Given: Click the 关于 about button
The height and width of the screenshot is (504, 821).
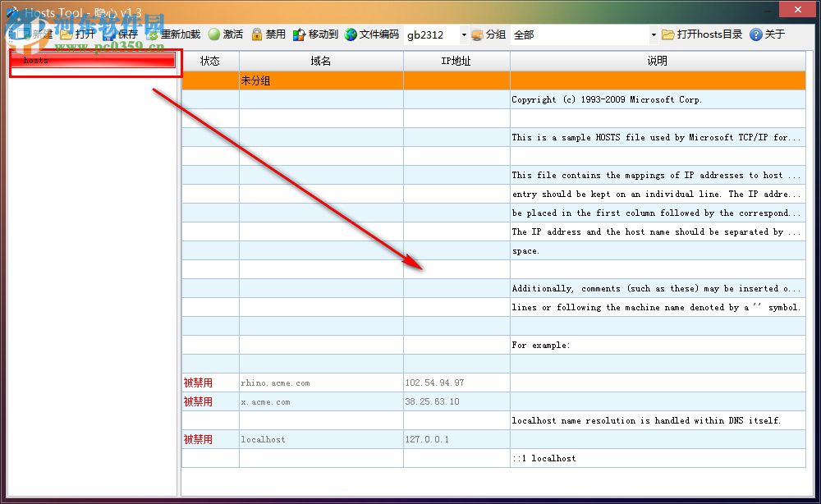Looking at the screenshot, I should tap(768, 34).
